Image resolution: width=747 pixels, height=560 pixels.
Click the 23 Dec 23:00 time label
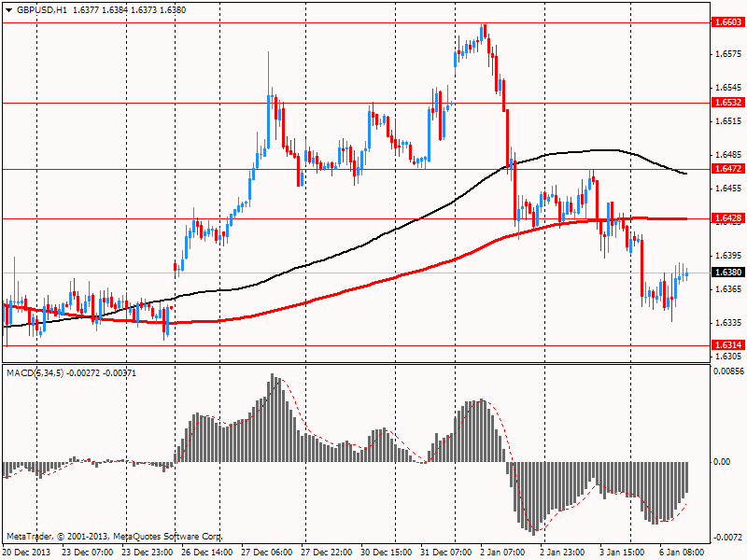click(x=148, y=553)
